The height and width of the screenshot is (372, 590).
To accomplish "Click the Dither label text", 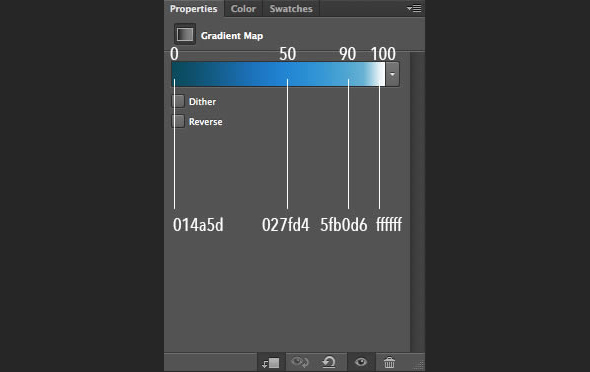I will point(202,102).
